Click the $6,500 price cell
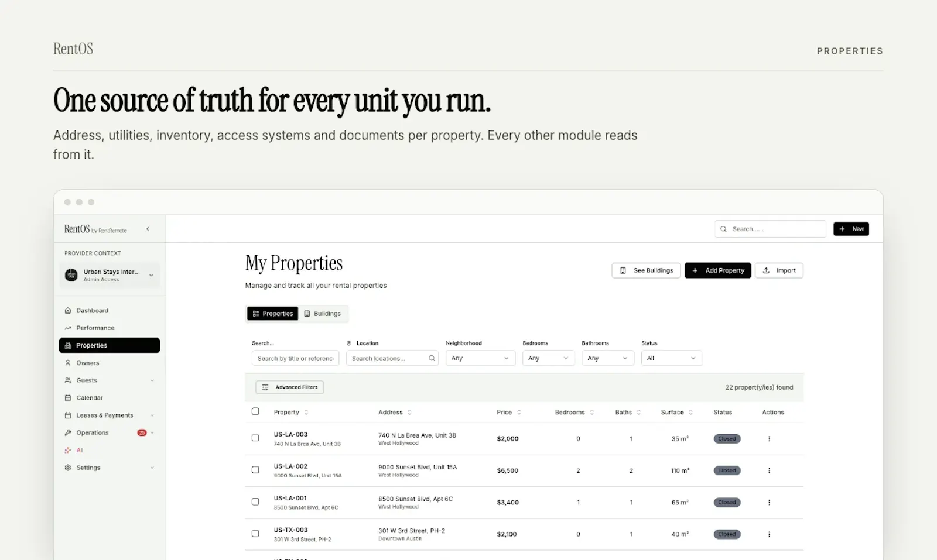The image size is (937, 560). pyautogui.click(x=507, y=470)
